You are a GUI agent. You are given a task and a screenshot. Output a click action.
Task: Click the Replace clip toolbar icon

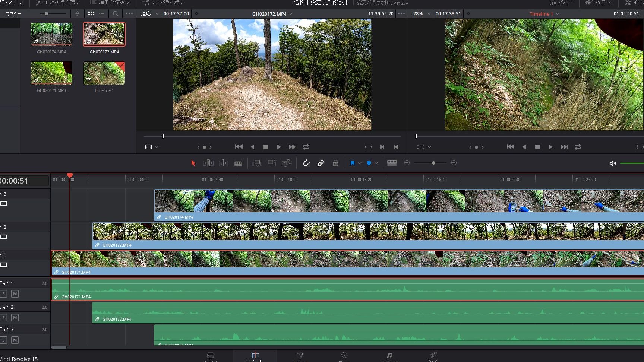(x=287, y=163)
